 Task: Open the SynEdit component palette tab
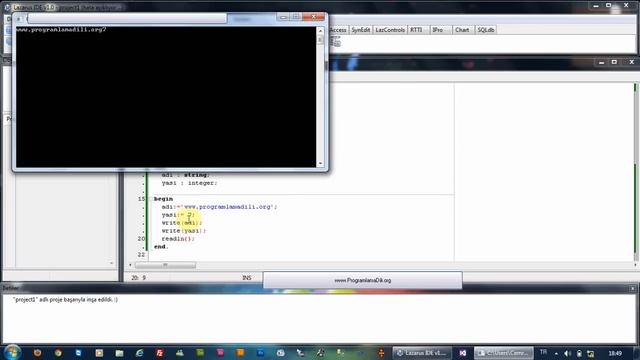click(x=360, y=30)
